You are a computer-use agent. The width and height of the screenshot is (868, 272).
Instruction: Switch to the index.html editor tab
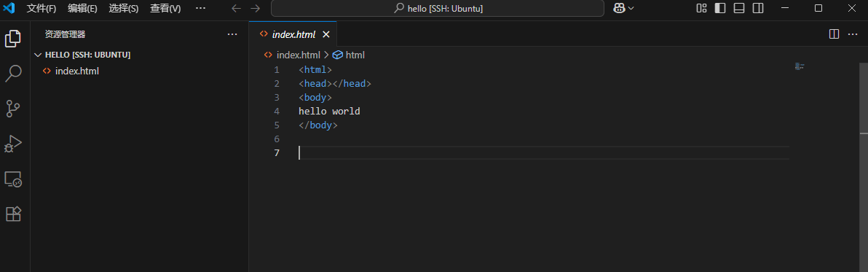point(293,34)
